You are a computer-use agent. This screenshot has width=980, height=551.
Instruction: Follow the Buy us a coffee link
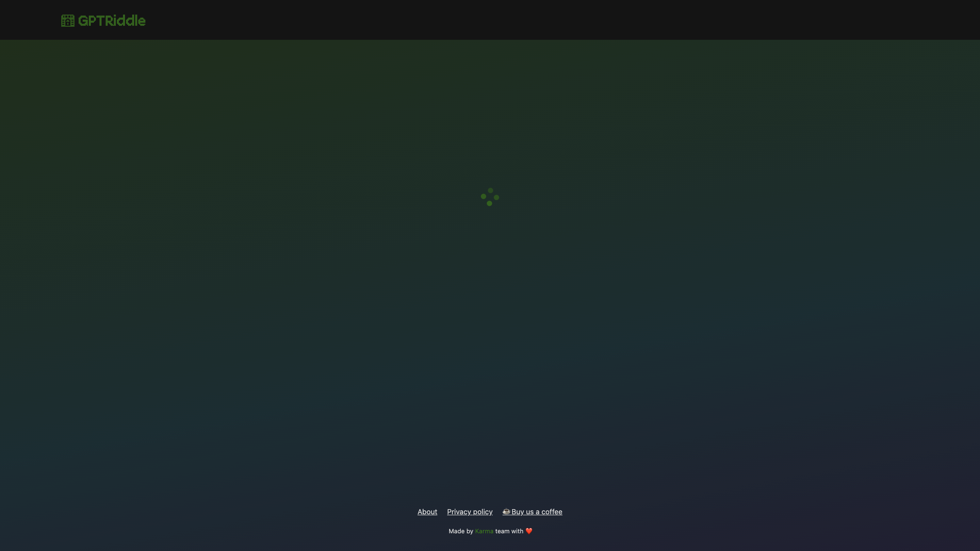coord(536,512)
